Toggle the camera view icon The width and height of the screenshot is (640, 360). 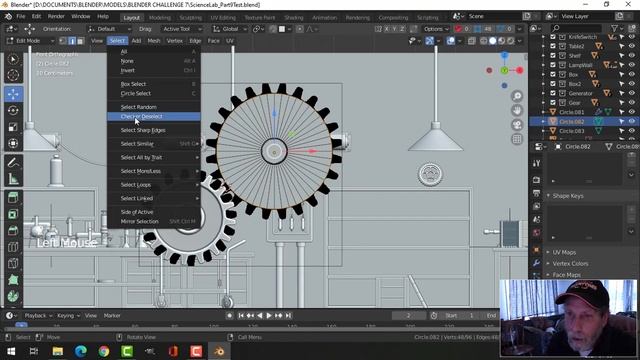pyautogui.click(x=517, y=125)
